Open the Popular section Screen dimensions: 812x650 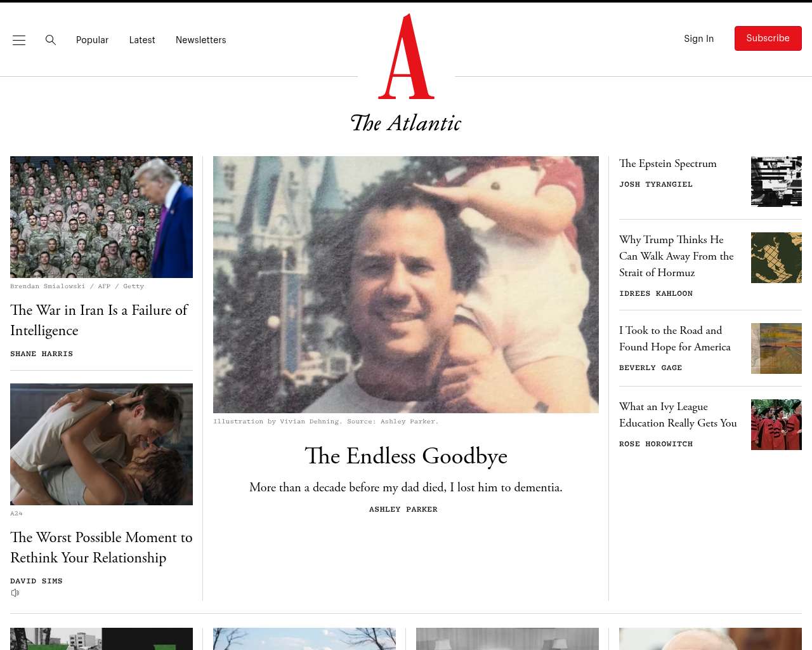[x=92, y=40]
